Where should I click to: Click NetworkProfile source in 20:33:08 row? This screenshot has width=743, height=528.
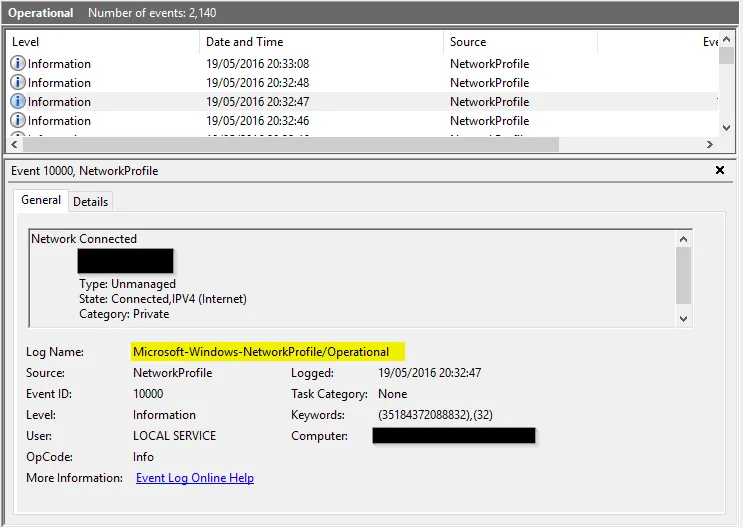[x=489, y=64]
